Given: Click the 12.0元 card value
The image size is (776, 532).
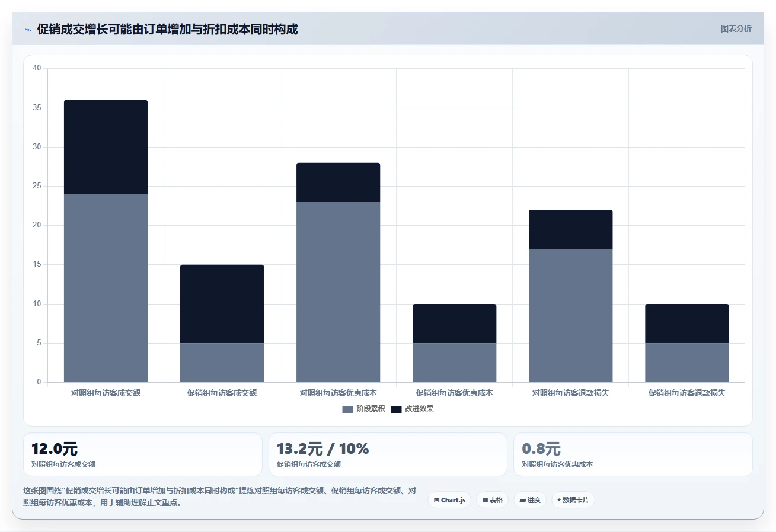Looking at the screenshot, I should 55,449.
